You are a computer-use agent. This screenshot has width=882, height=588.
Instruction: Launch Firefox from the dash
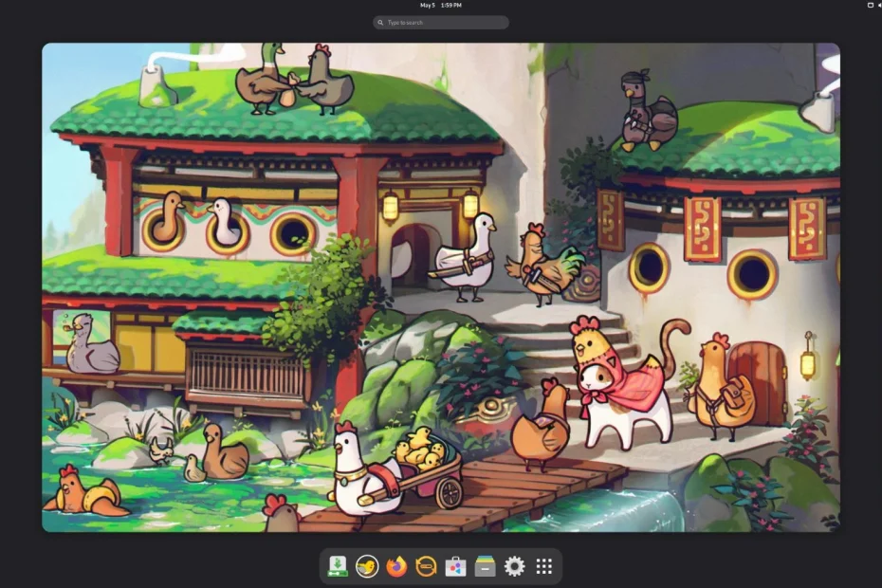[x=396, y=566]
